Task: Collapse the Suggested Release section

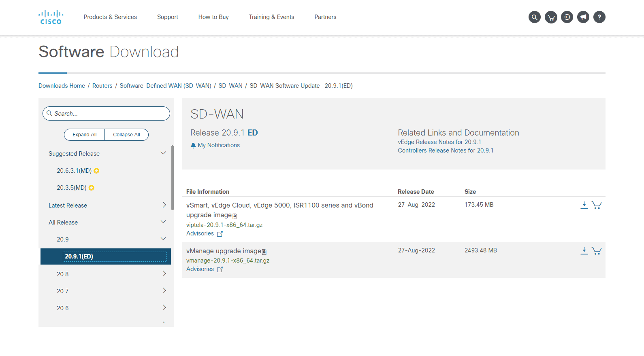Action: pos(163,153)
